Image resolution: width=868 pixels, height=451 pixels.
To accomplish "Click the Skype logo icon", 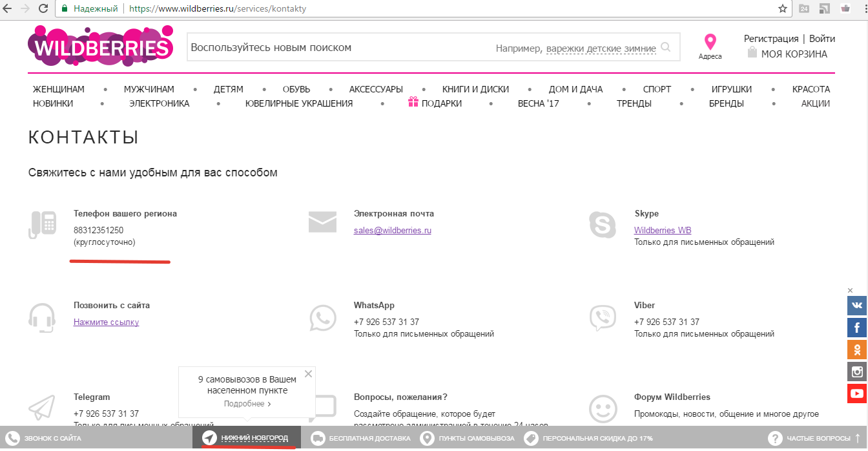I will (x=603, y=225).
